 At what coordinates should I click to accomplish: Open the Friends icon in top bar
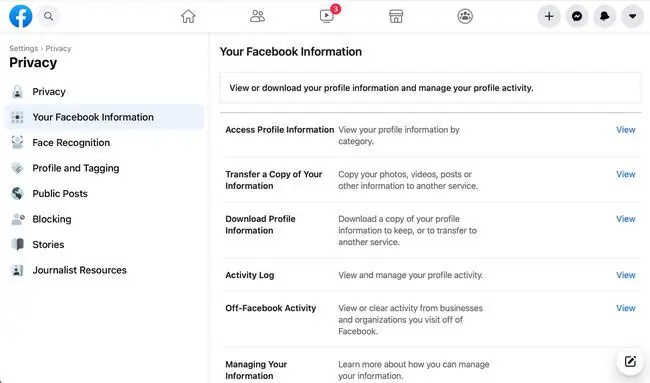(257, 16)
